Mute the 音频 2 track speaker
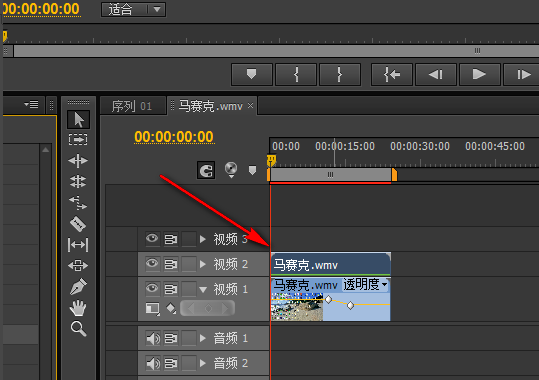The height and width of the screenshot is (380, 539). coord(153,363)
